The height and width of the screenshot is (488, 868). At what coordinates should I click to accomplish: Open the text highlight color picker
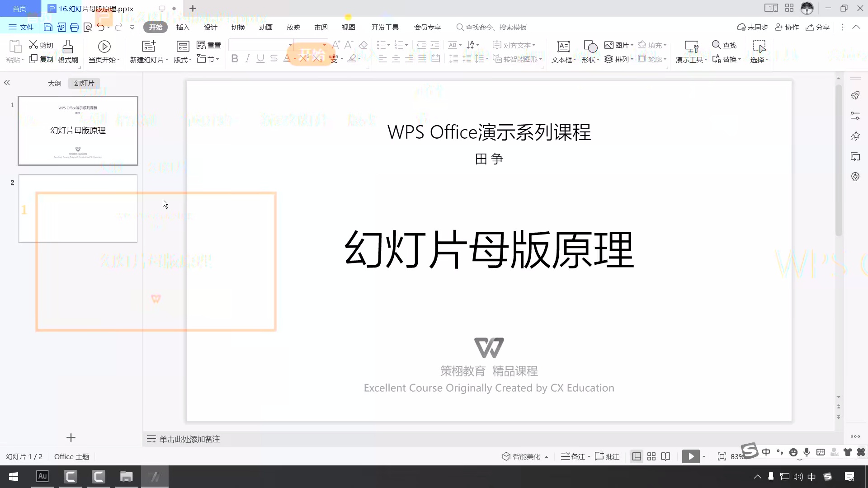click(x=354, y=58)
